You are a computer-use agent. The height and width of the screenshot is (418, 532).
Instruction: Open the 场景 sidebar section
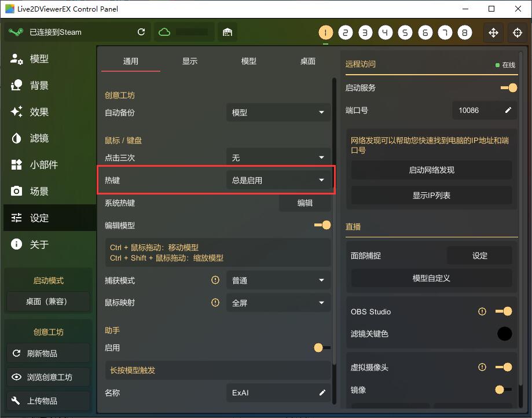click(50, 191)
